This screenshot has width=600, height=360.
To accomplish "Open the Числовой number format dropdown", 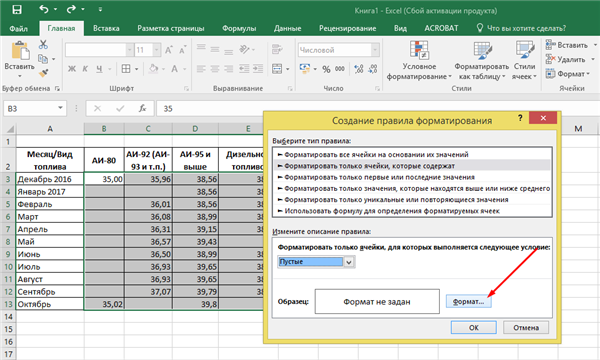I will (375, 50).
